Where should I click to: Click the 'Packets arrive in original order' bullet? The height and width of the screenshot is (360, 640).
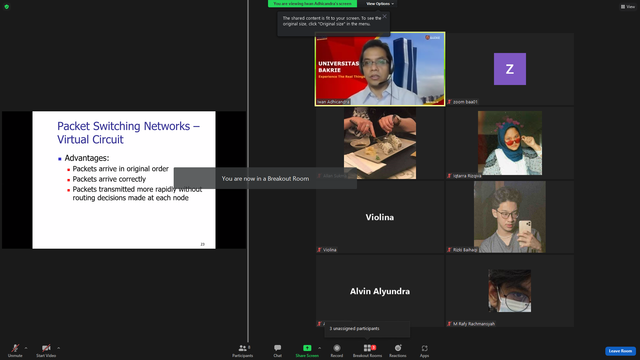120,169
